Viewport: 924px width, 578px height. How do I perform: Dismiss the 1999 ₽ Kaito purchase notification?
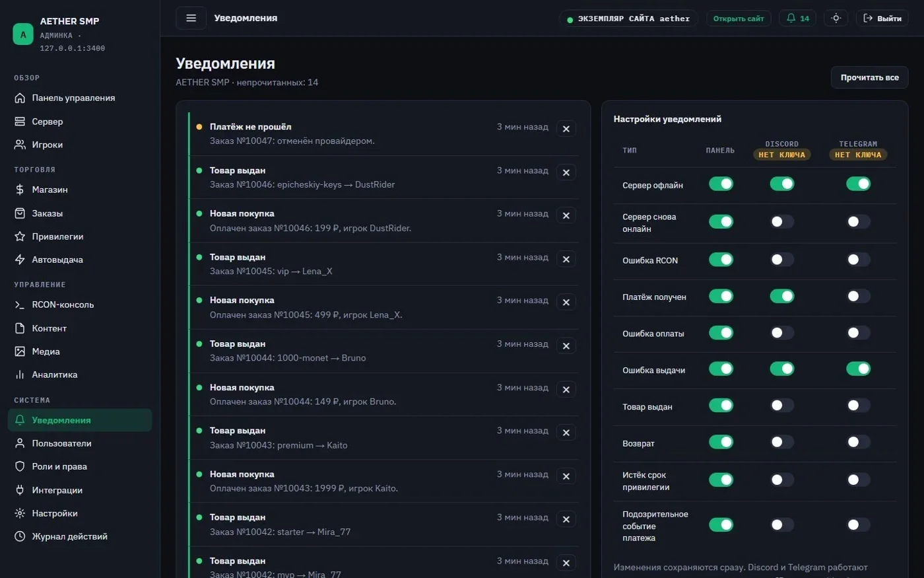pyautogui.click(x=566, y=476)
